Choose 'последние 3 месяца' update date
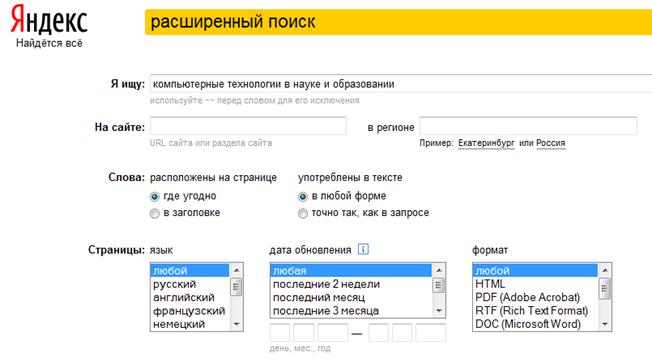652x362 pixels. tap(351, 310)
